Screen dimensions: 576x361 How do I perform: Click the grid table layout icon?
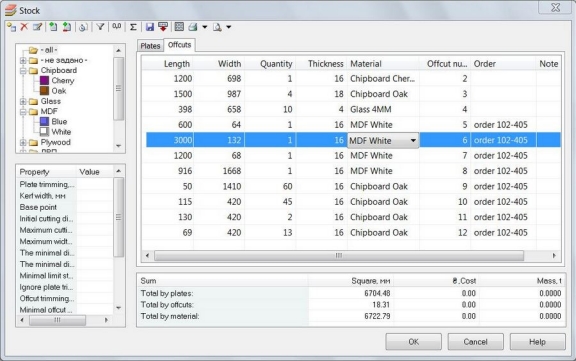[x=179, y=27]
